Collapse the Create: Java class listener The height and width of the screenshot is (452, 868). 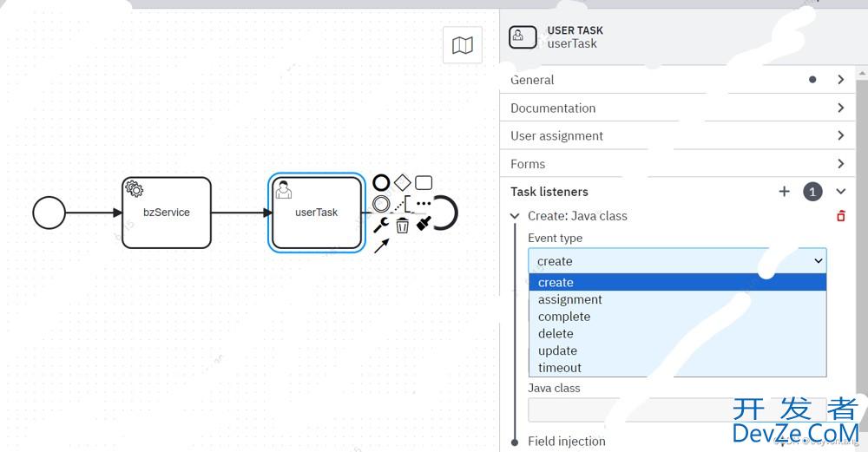[x=515, y=216]
